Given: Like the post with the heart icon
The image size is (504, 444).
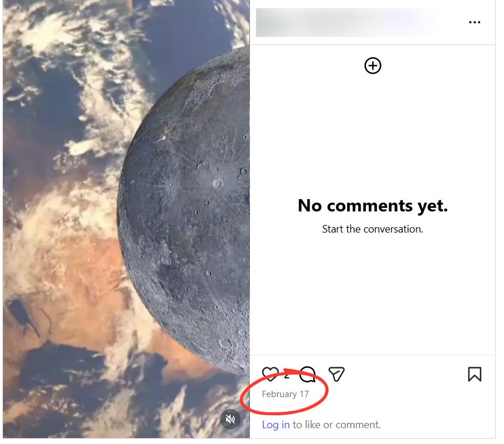Looking at the screenshot, I should coord(270,374).
